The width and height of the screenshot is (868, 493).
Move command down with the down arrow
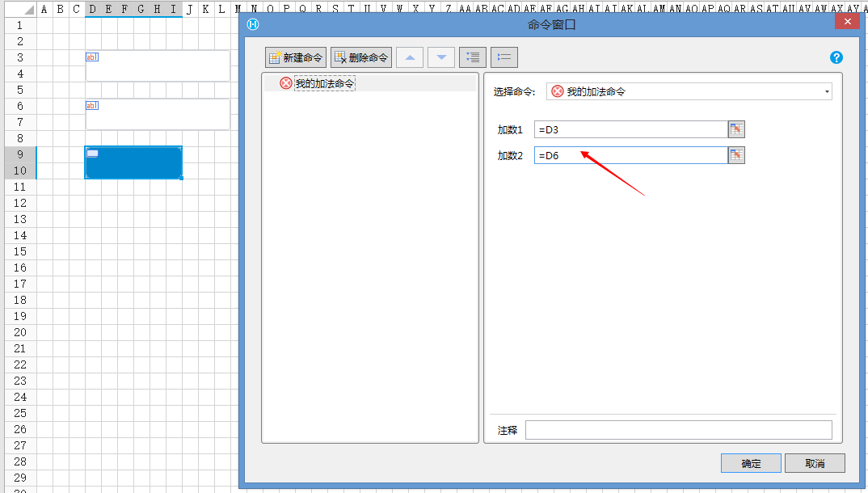click(441, 57)
